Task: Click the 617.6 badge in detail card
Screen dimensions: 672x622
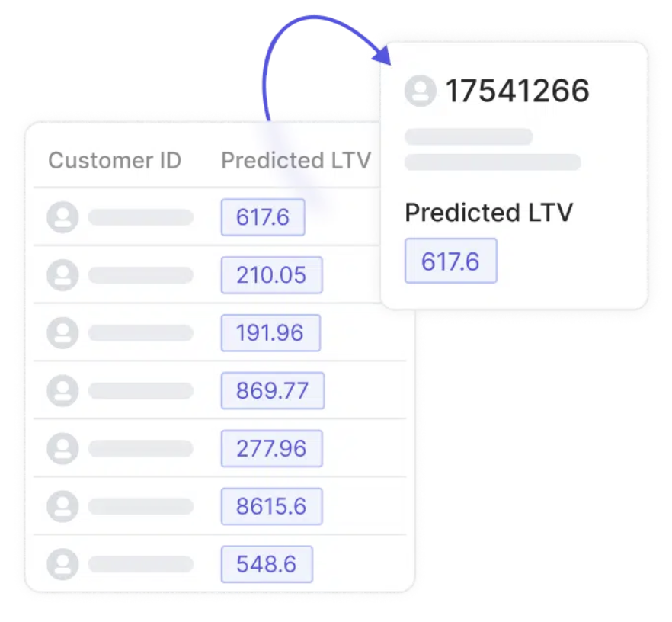Action: pos(451,261)
